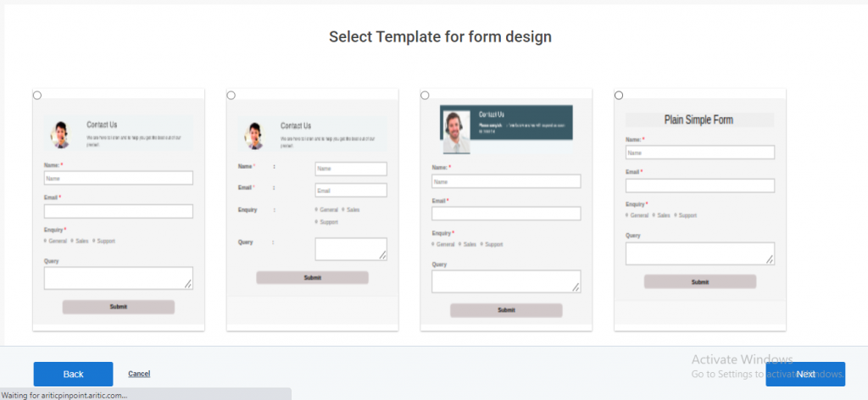Click the dark Contact Us header in third template
The width and height of the screenshot is (868, 400).
(x=506, y=122)
